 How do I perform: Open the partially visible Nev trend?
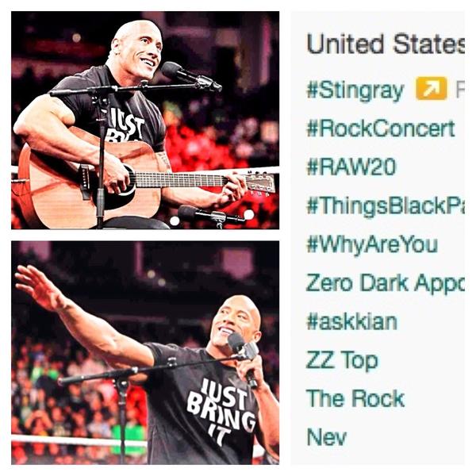click(327, 437)
